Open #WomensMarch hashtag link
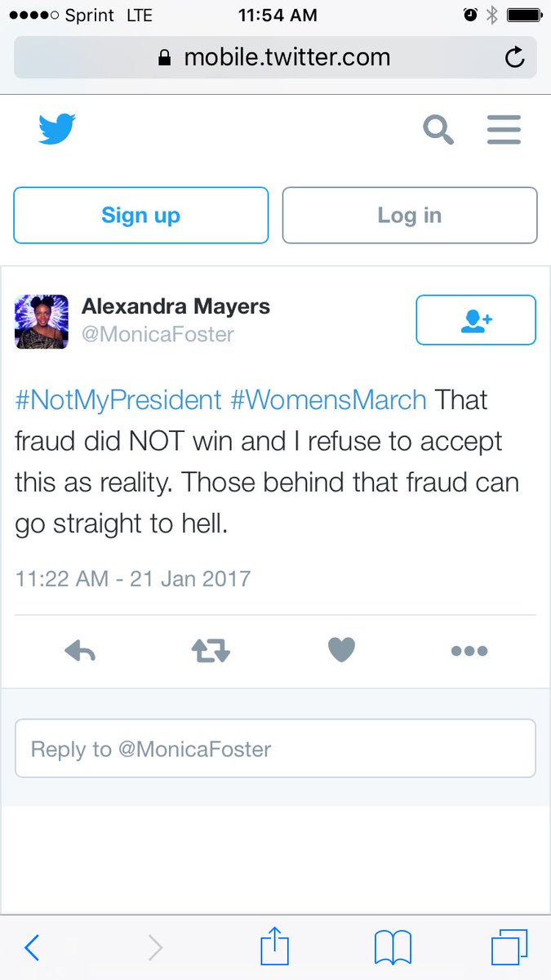The height and width of the screenshot is (980, 551). tap(328, 400)
